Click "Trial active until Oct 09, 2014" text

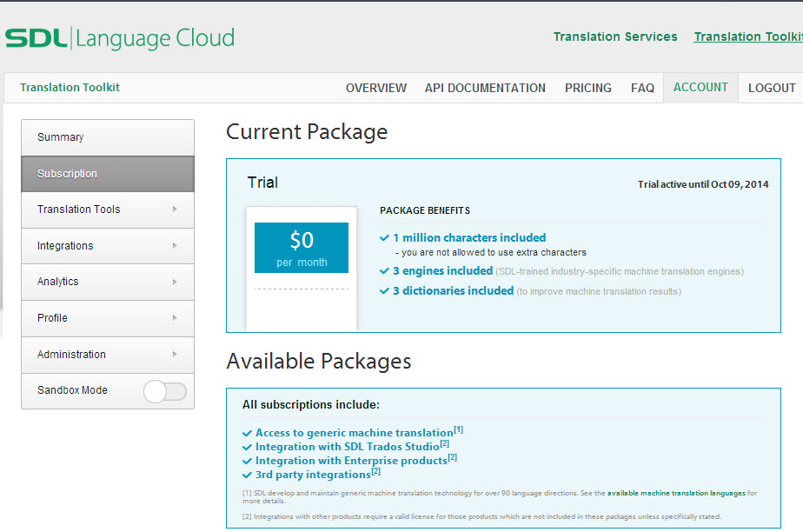coord(702,184)
